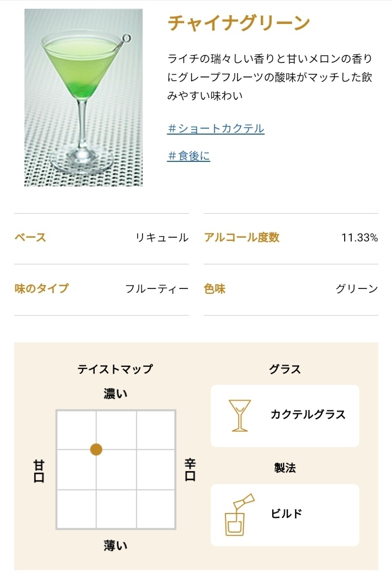Click the 濃い label above taste grid

[115, 394]
